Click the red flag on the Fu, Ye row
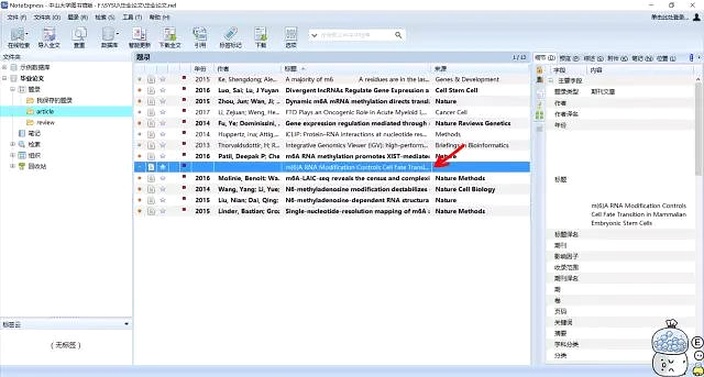This screenshot has width=704, height=377. click(x=184, y=122)
